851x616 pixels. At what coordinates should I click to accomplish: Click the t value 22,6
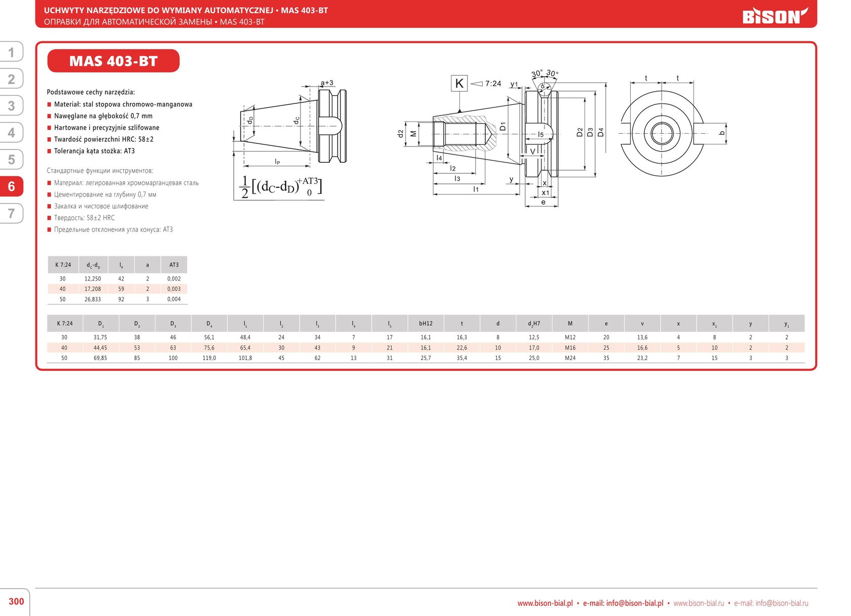(x=462, y=348)
